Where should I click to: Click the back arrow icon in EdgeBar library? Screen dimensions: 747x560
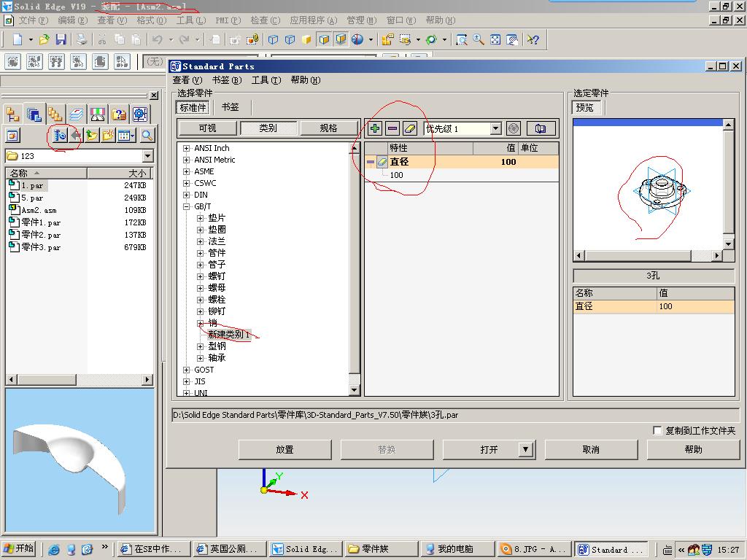pyautogui.click(x=76, y=136)
